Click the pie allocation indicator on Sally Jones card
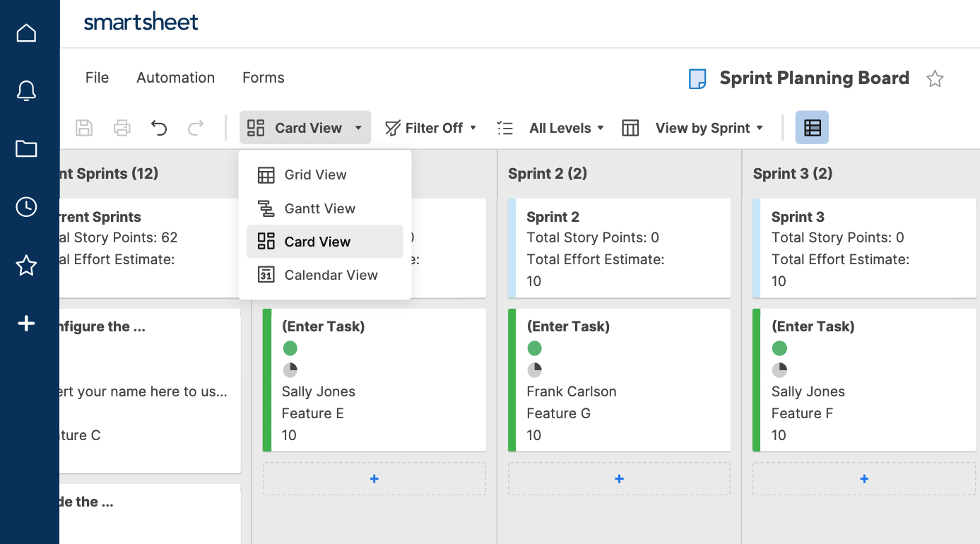The width and height of the screenshot is (980, 544). click(290, 369)
